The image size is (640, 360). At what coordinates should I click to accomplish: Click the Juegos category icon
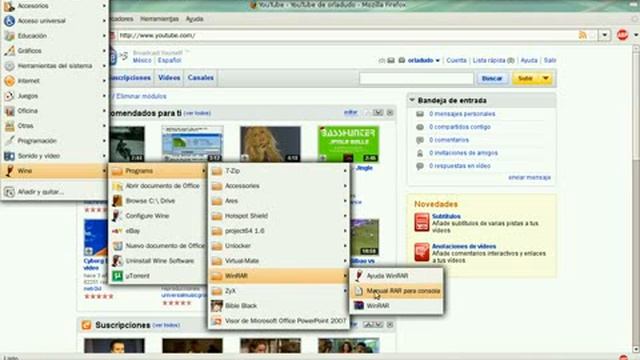tap(9, 96)
